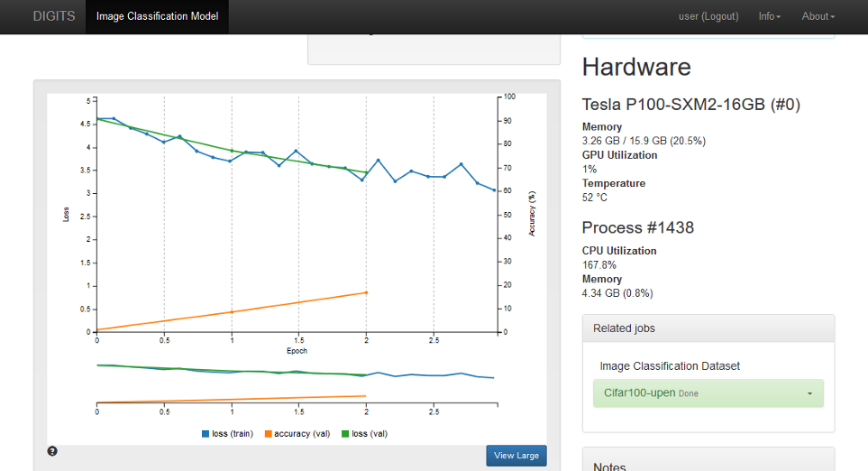Open the Cifar100-upen related dataset job
Viewport: 868px width, 471px height.
[639, 393]
